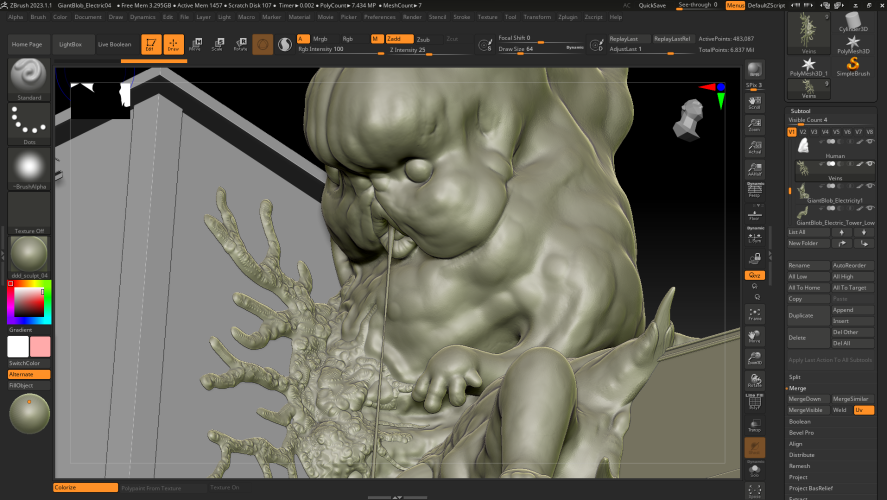Toggle the Uv merge option

point(864,410)
